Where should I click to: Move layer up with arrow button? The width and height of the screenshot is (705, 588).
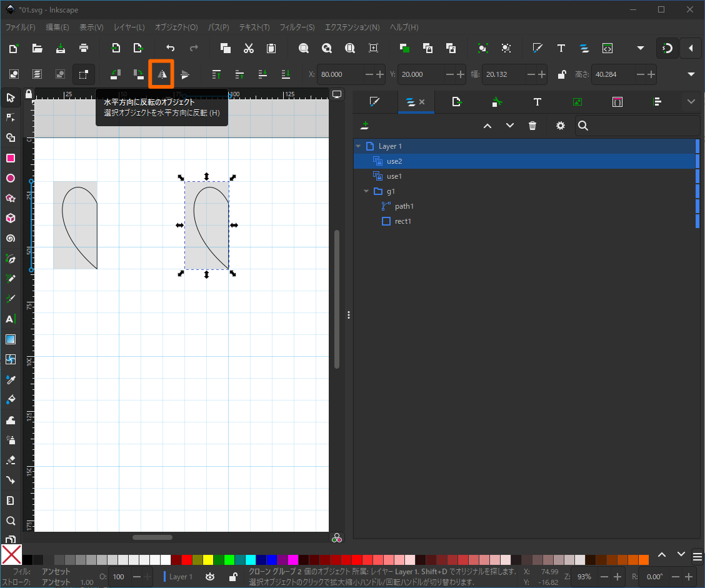(x=487, y=126)
